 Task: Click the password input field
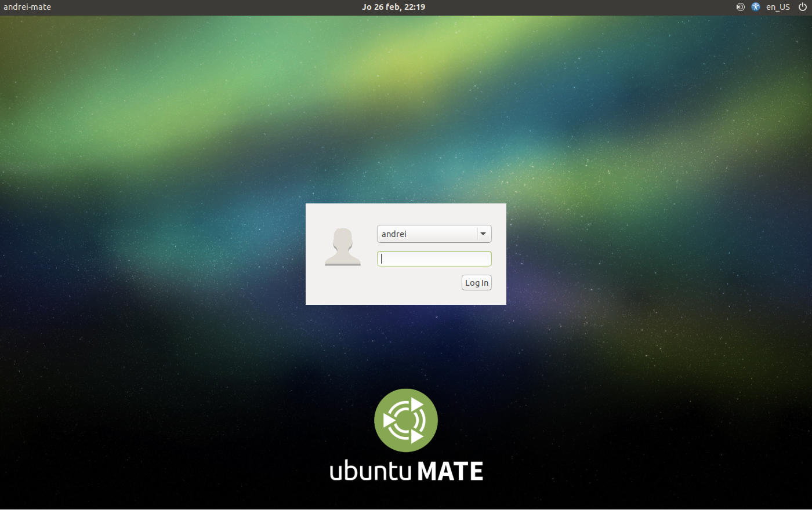click(434, 258)
